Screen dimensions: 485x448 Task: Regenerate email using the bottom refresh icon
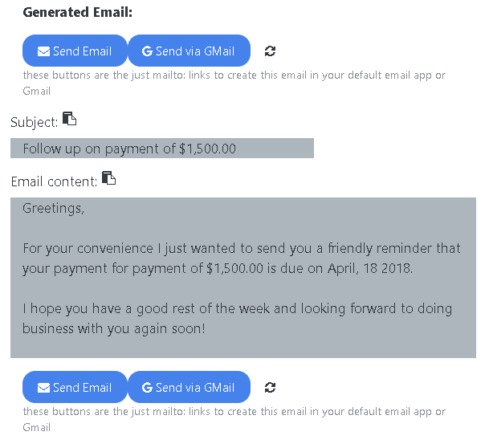click(x=270, y=388)
